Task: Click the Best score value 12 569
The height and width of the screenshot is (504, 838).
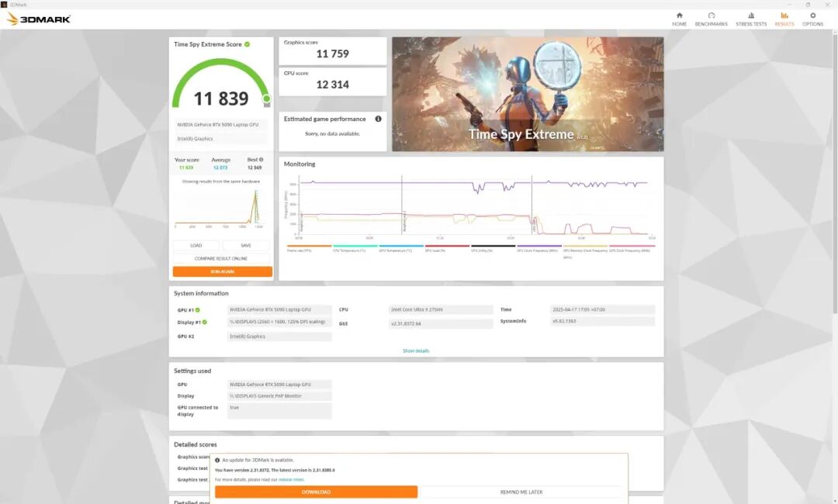Action: coord(255,167)
